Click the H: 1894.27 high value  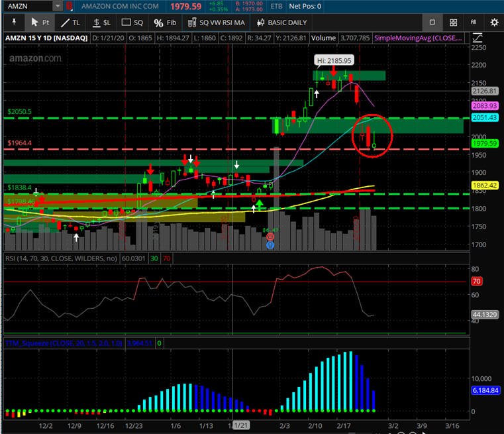click(x=173, y=38)
